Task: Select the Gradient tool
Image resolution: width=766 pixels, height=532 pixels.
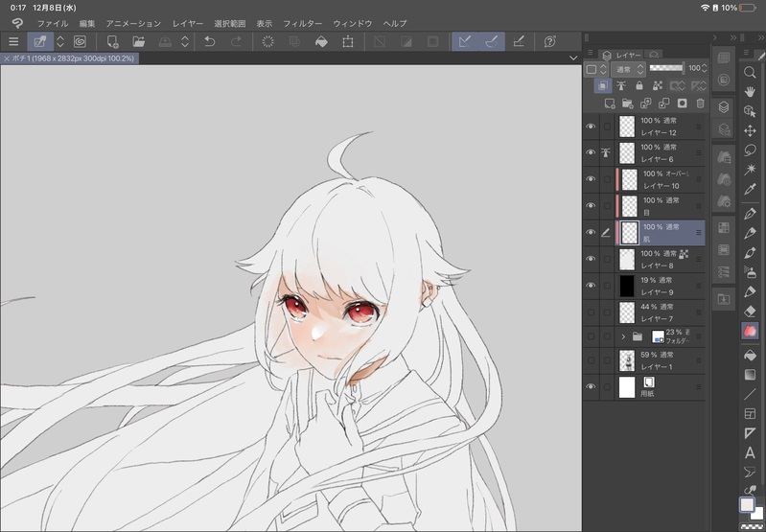Action: coord(750,375)
